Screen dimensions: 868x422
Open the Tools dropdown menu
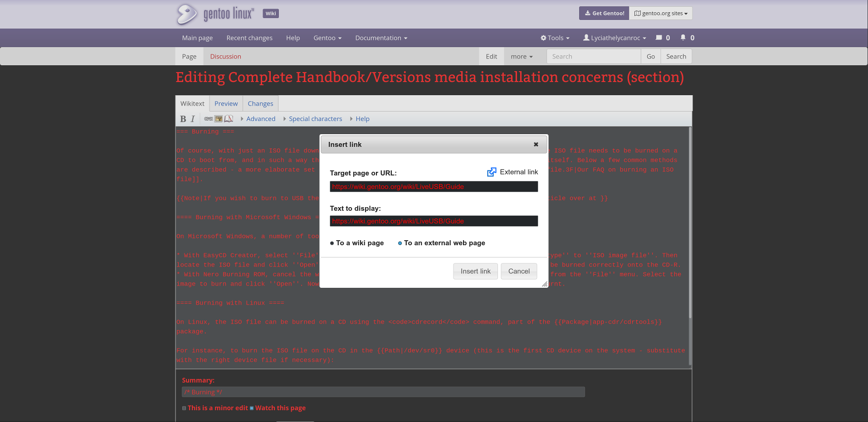point(555,38)
